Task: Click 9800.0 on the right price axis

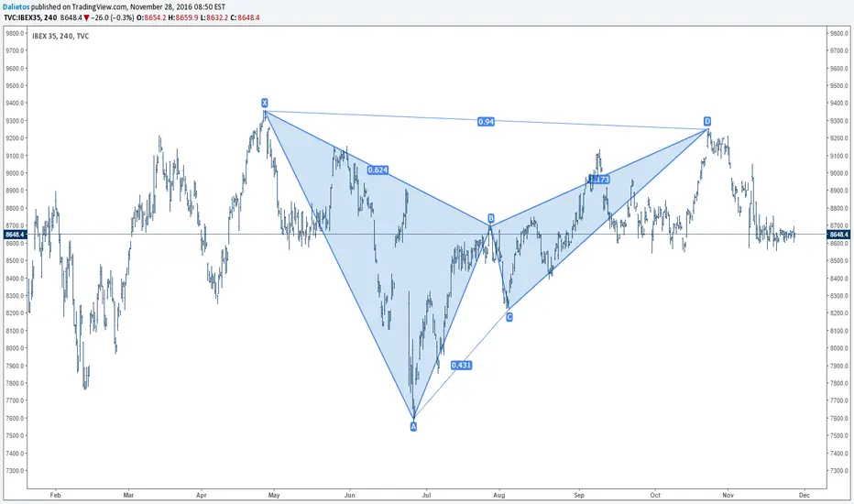Action: pyautogui.click(x=839, y=33)
